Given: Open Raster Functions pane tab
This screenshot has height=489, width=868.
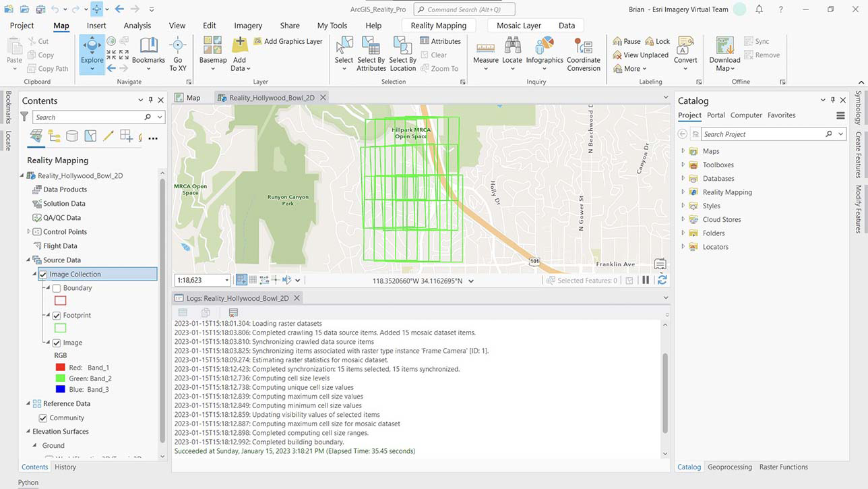Looking at the screenshot, I should pyautogui.click(x=783, y=467).
